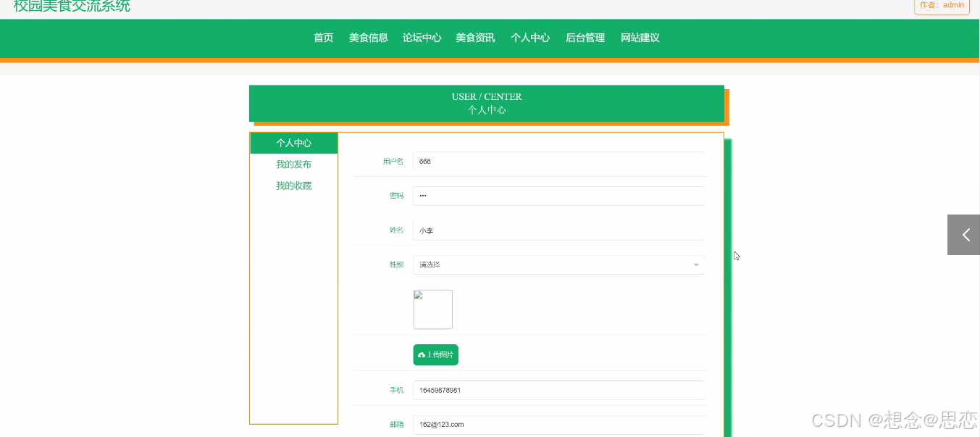Screen dimensions: 980x437
Task: Click the 用户名 input field with 666
Action: tap(558, 161)
